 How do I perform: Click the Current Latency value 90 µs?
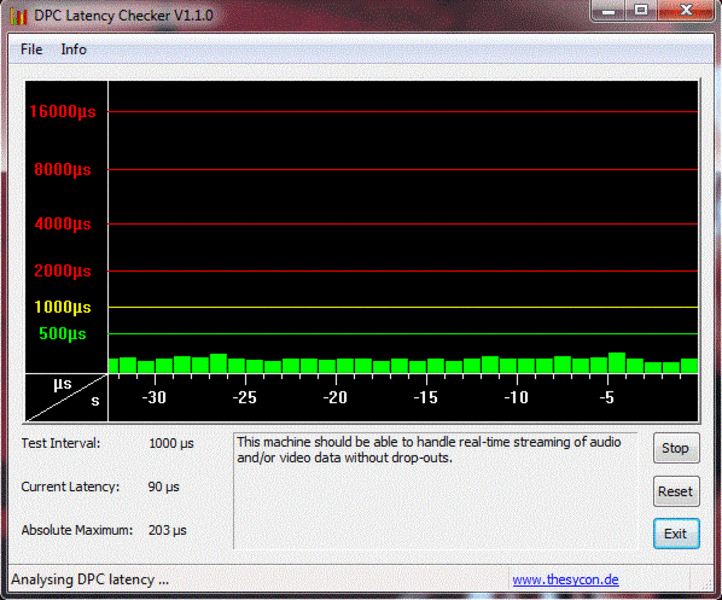(163, 487)
